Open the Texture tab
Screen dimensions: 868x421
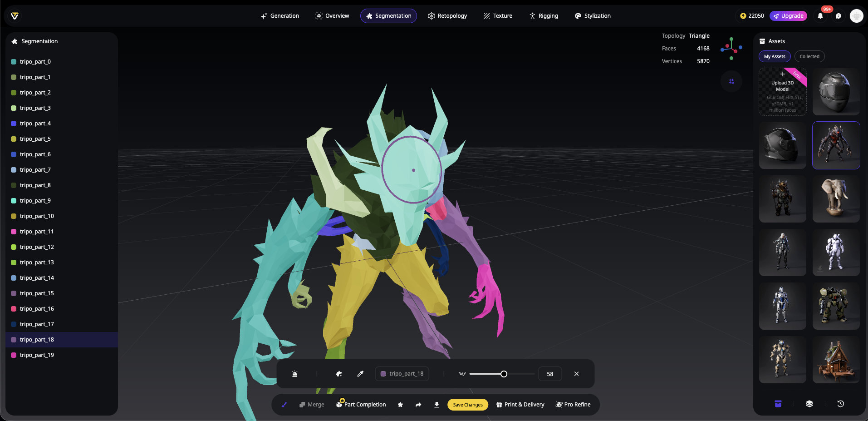click(x=498, y=16)
